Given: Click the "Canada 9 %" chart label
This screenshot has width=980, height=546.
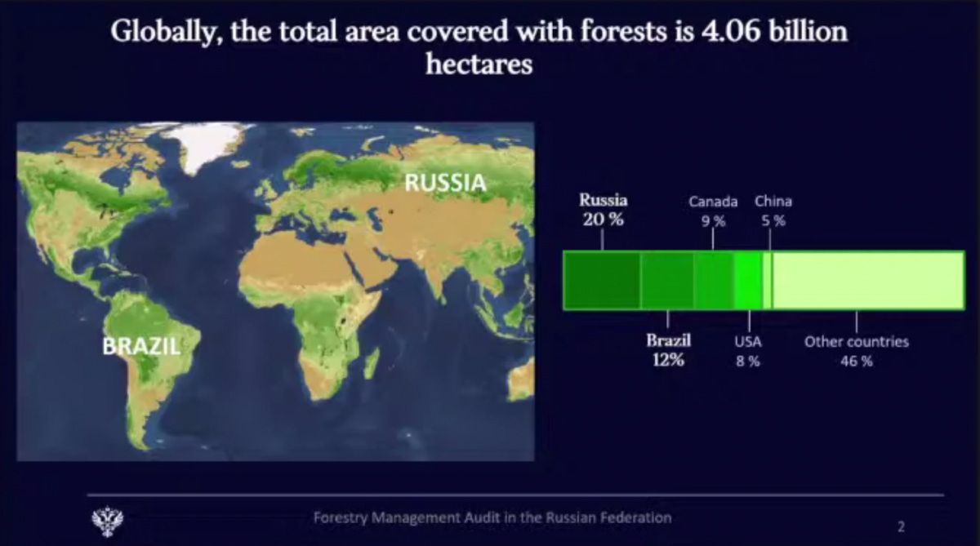Looking at the screenshot, I should (x=713, y=211).
